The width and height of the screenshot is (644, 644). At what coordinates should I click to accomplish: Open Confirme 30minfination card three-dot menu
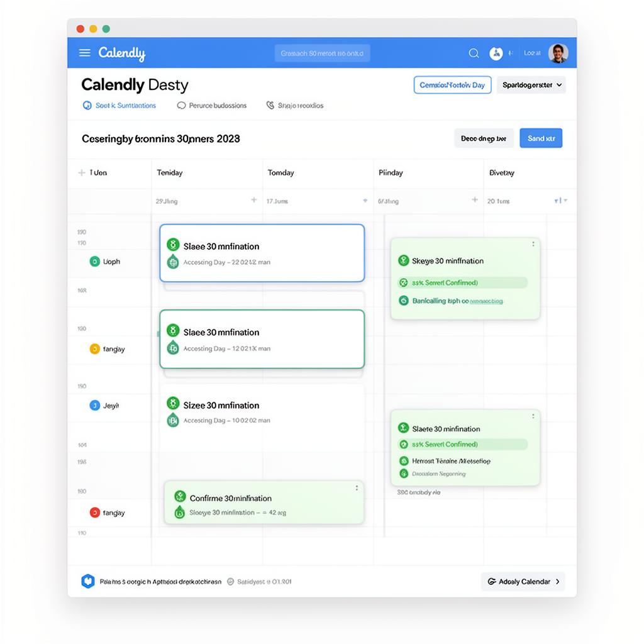[x=357, y=488]
